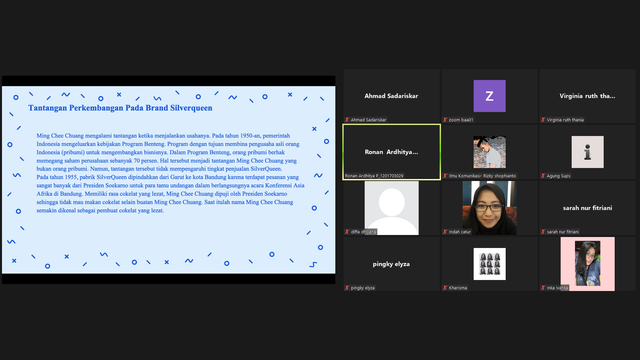Click large Ahmad Sadariskar name in tile
Screen dimensions: 640x360
click(391, 96)
